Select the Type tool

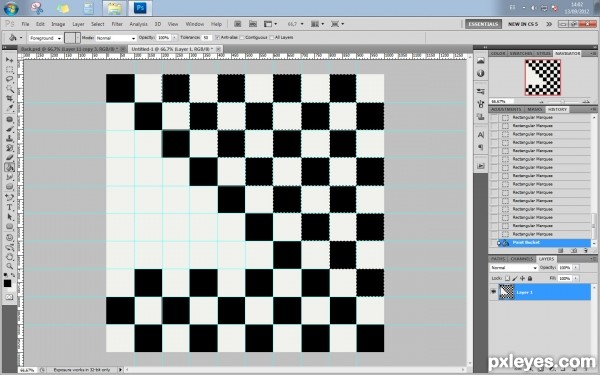[x=9, y=207]
